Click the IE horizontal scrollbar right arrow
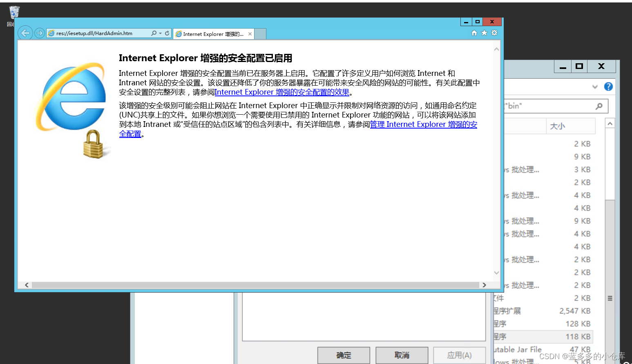632x364 pixels. 484,285
